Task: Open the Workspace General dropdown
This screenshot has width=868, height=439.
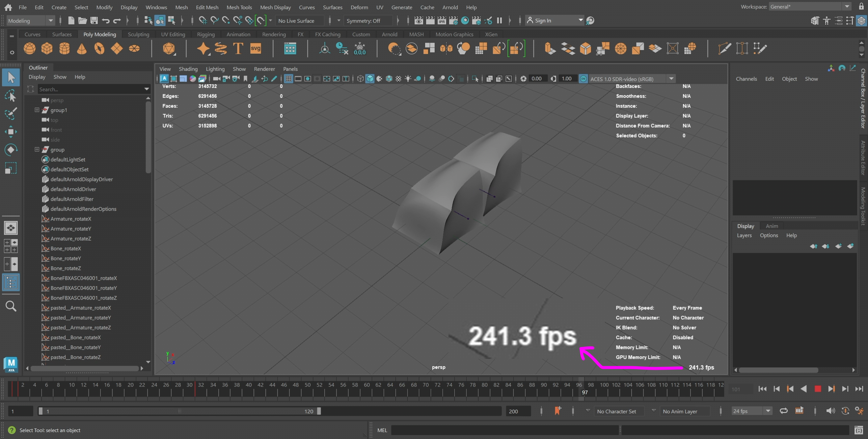Action: 810,6
